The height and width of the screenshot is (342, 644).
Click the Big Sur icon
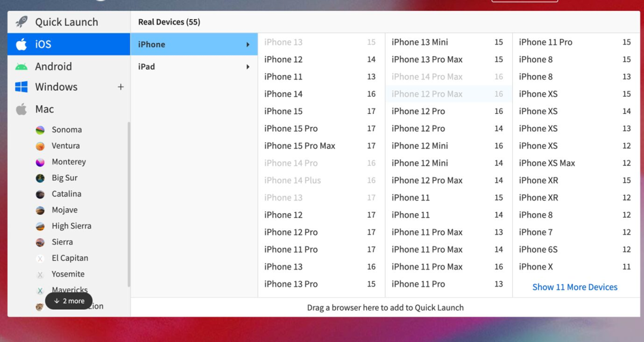40,178
